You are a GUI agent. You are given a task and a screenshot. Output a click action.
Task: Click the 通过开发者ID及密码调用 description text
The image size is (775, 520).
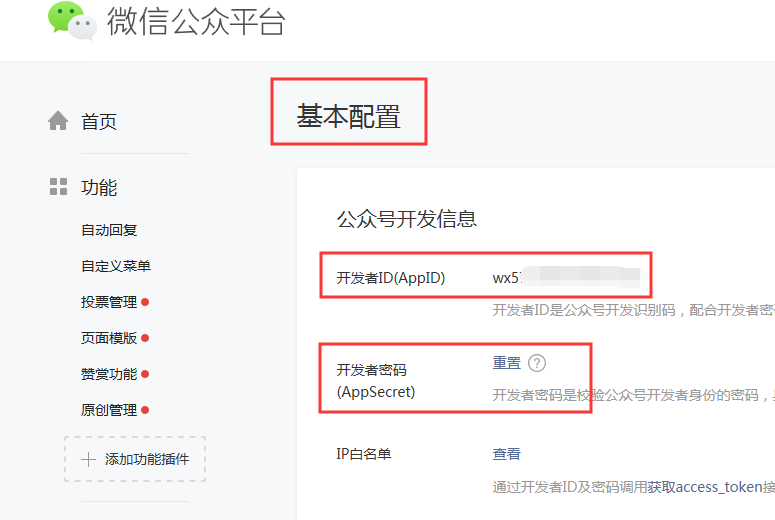(570, 487)
